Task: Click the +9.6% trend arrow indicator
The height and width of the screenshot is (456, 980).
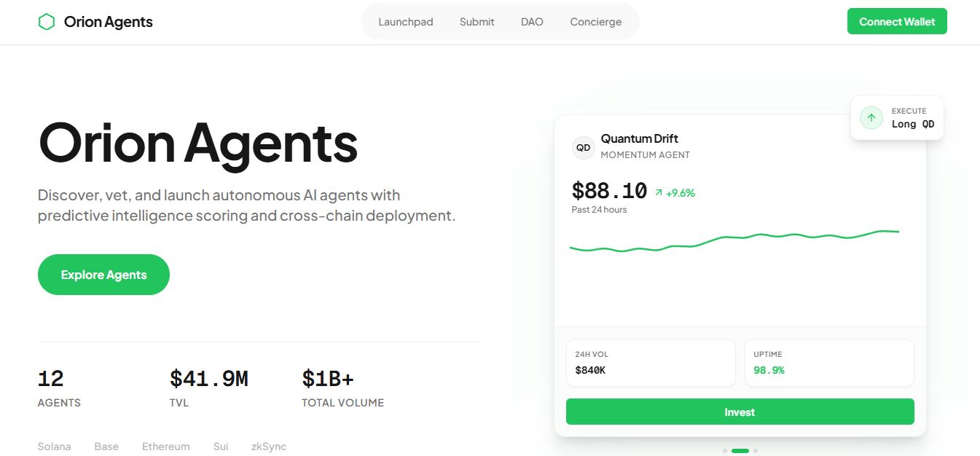Action: [x=659, y=193]
